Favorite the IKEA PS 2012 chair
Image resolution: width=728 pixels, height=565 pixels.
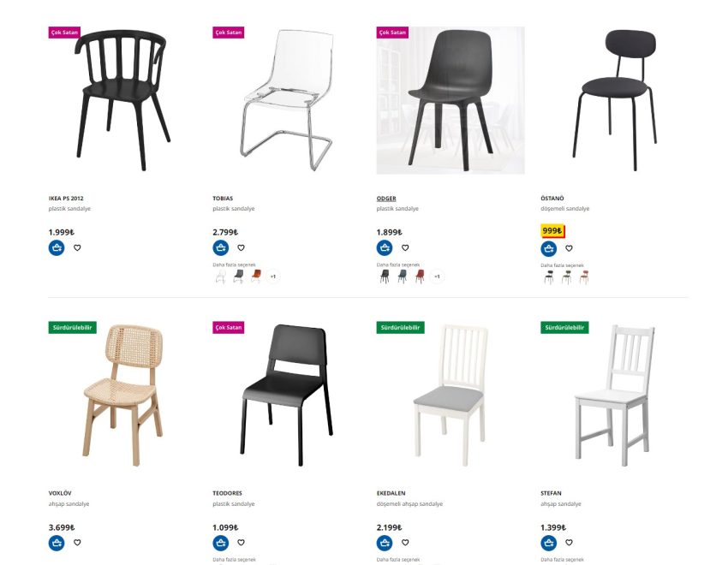(x=77, y=247)
